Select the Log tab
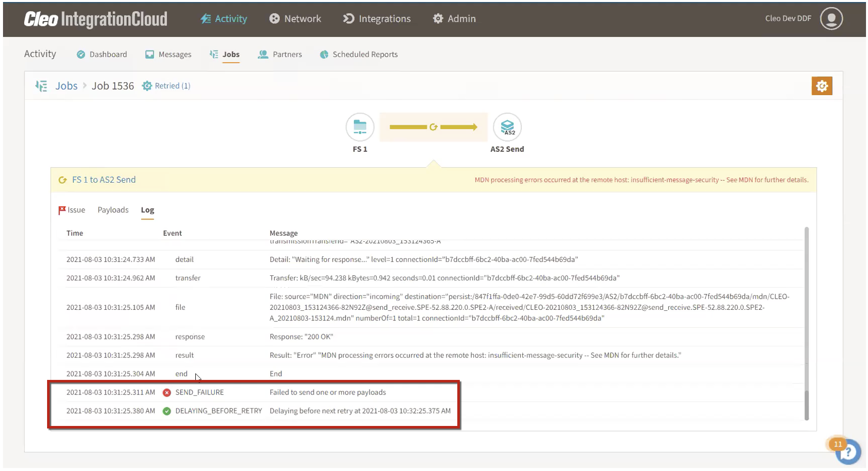Viewport: 868px width, 471px height. (x=147, y=210)
